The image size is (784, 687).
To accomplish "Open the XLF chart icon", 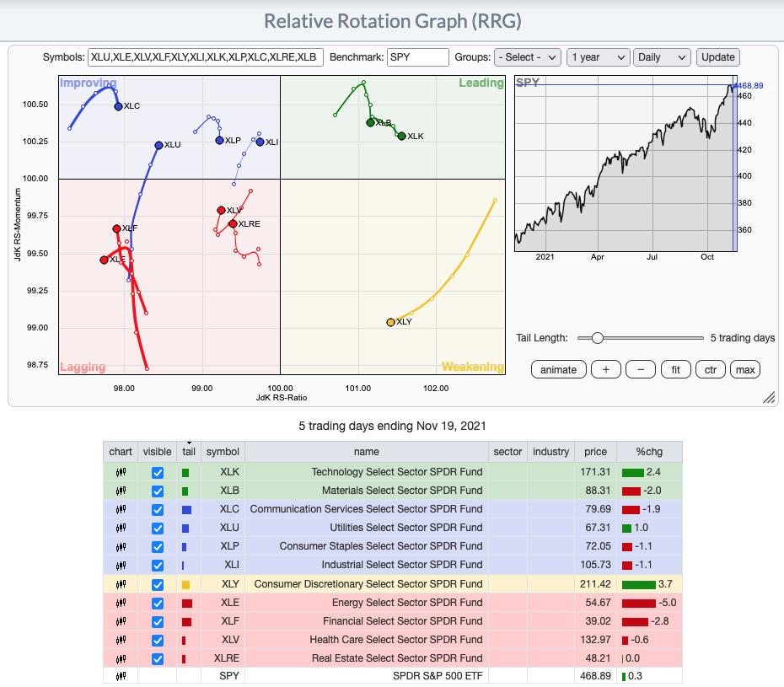I will point(121,621).
